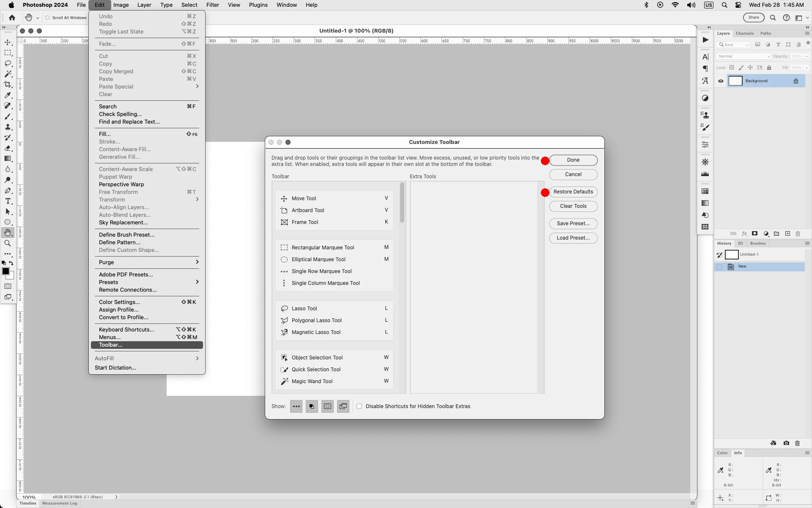Click the Magic Wand Tool row icon
The width and height of the screenshot is (812, 508).
click(284, 381)
